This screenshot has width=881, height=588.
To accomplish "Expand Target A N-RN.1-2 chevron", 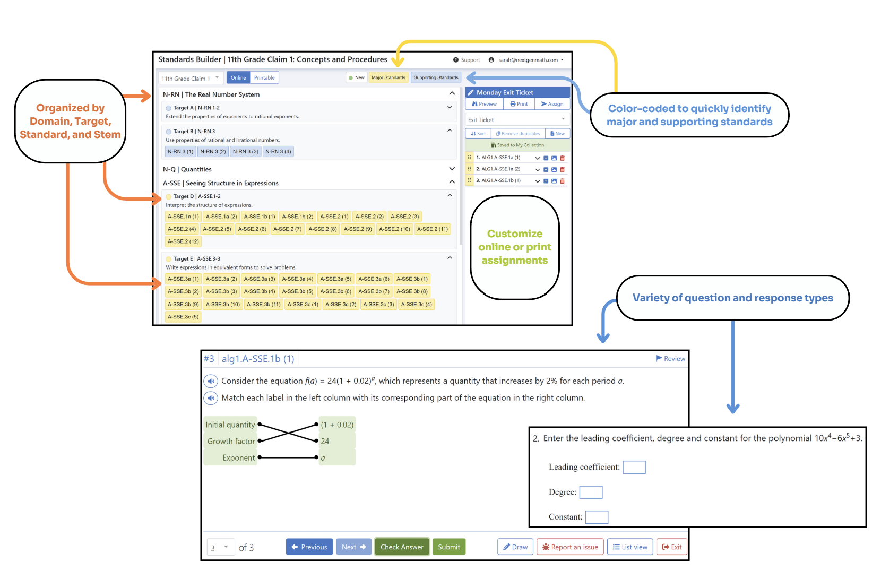I will coord(450,107).
